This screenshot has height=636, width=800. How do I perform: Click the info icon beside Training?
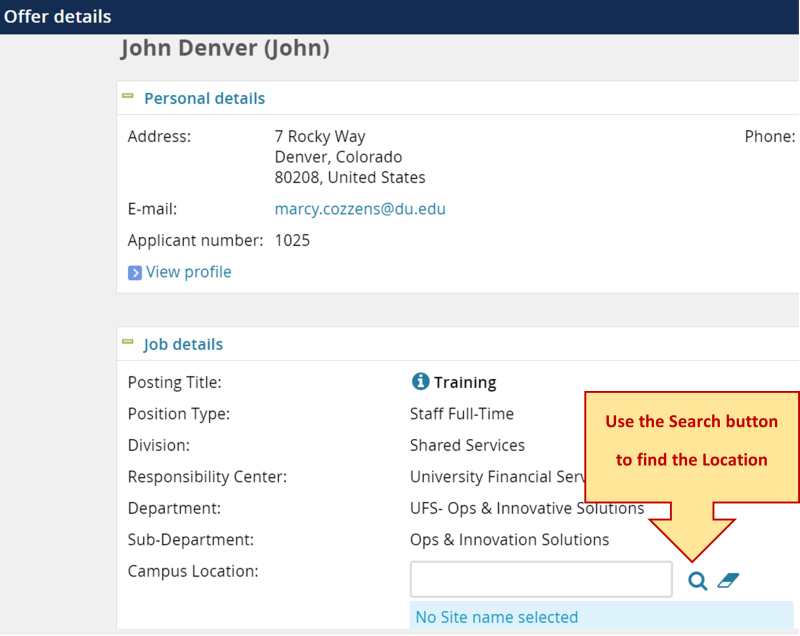tap(419, 381)
